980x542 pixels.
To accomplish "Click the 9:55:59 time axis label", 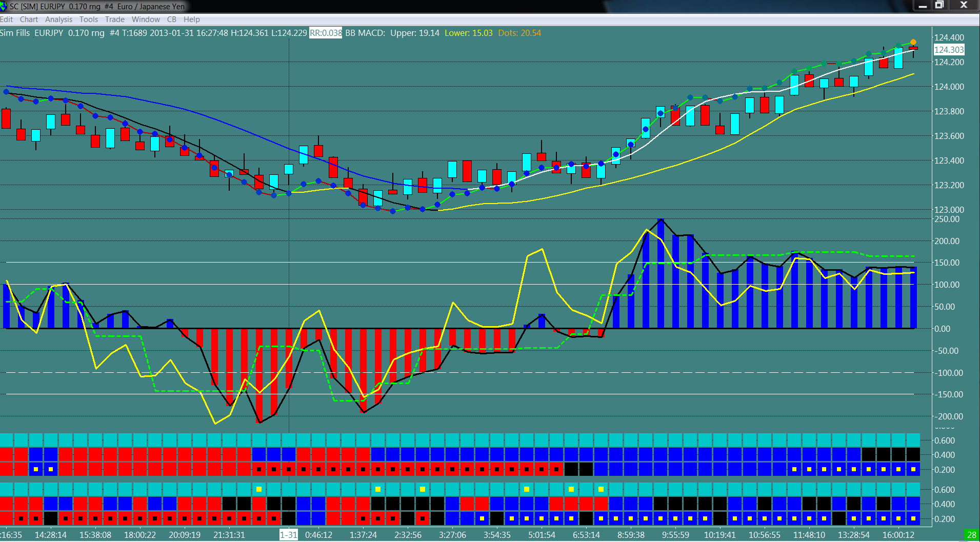I will click(x=675, y=535).
